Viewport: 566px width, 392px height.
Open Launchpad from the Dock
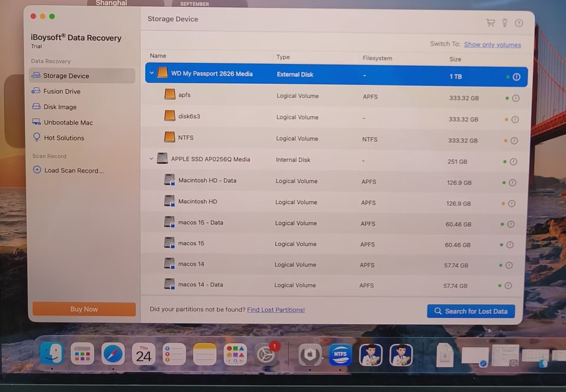coord(82,354)
